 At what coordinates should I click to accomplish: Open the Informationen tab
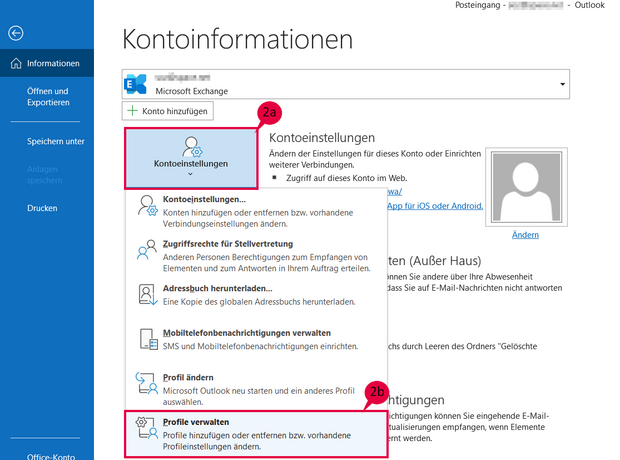[47, 63]
